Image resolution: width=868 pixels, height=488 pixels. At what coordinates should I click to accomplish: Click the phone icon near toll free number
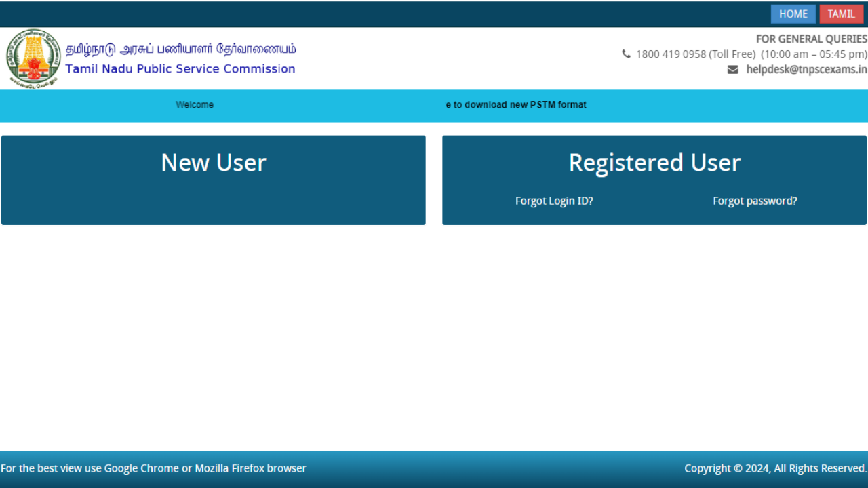(x=626, y=54)
